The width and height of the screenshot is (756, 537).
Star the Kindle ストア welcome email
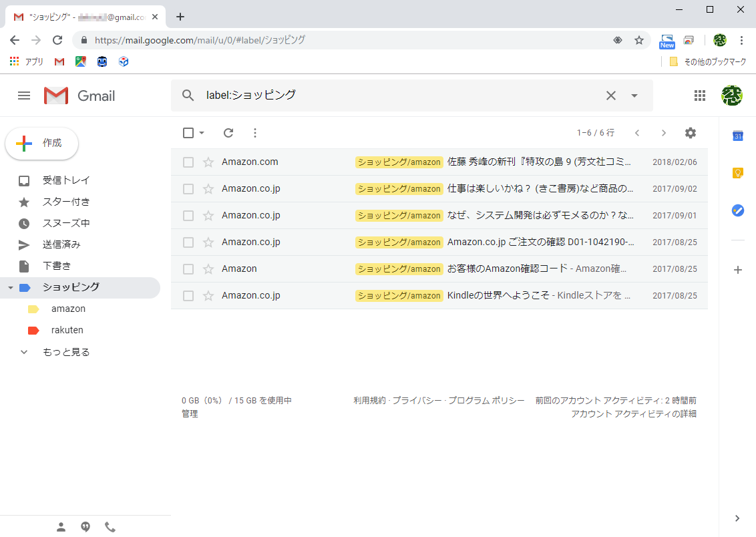[208, 295]
